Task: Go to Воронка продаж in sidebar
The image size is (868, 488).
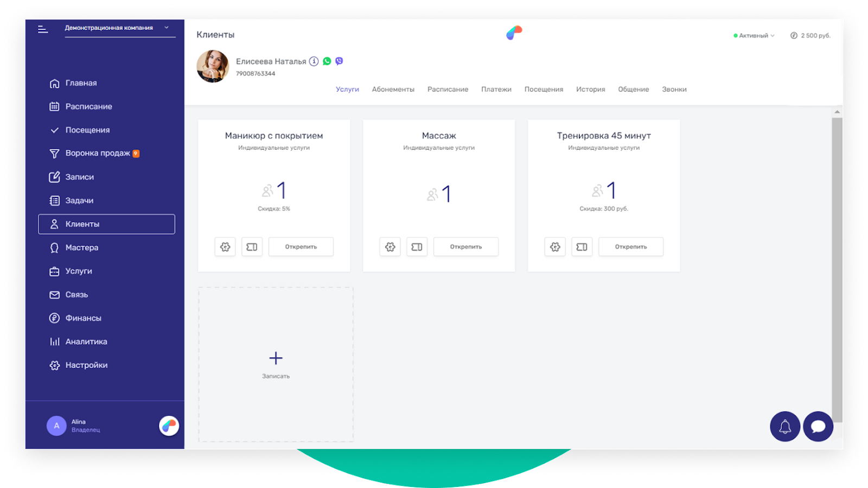Action: coord(98,154)
